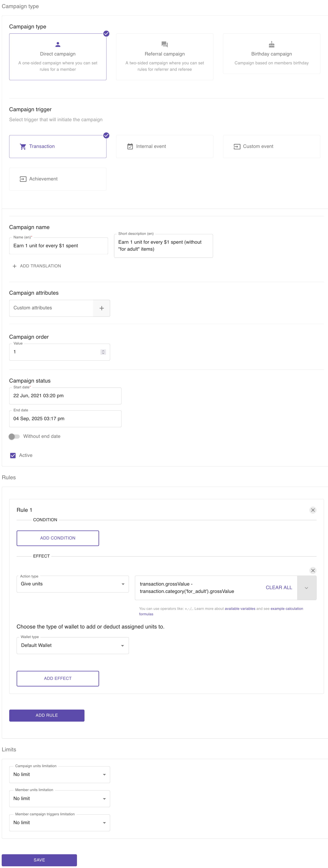
Task: Open Campaign units limitation dropdown
Action: click(x=59, y=774)
